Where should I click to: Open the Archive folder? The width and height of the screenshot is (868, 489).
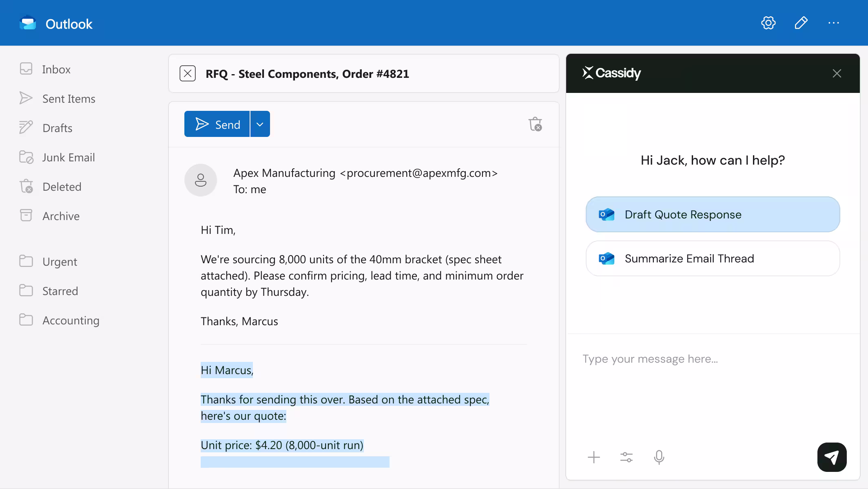(x=49, y=216)
